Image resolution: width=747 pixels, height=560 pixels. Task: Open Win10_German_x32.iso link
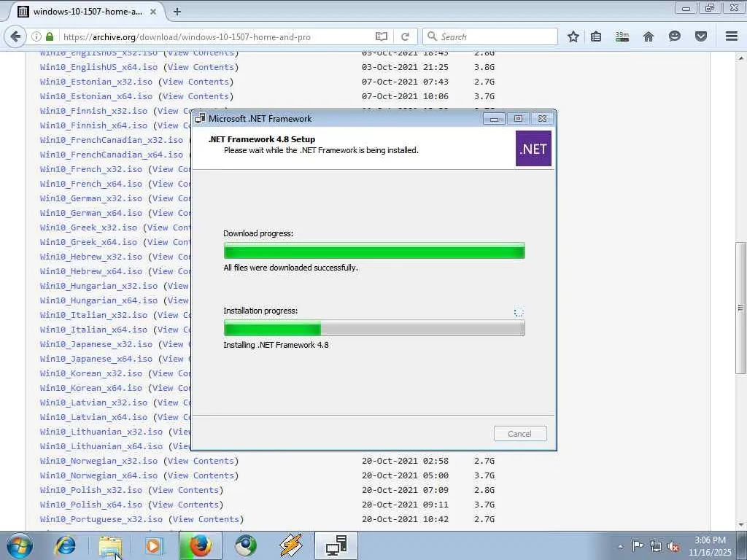point(91,198)
